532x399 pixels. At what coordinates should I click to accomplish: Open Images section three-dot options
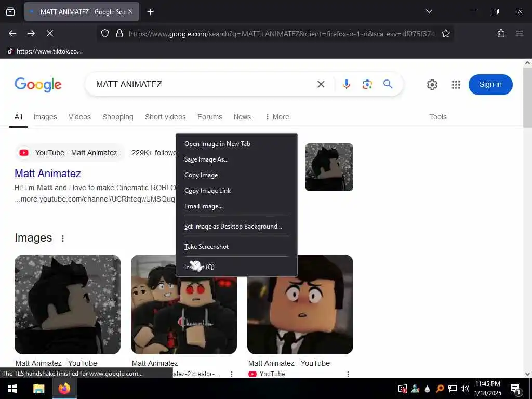[63, 238]
